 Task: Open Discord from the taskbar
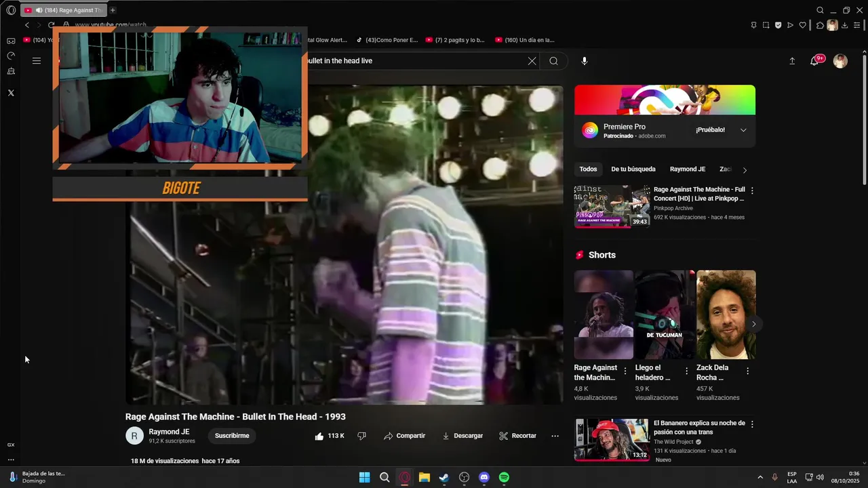tap(484, 477)
